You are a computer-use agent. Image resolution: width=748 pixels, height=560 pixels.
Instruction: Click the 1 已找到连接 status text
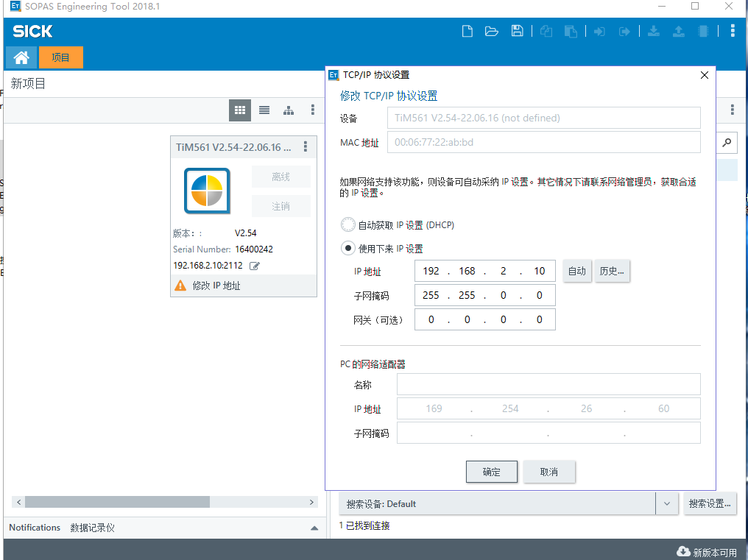point(364,525)
